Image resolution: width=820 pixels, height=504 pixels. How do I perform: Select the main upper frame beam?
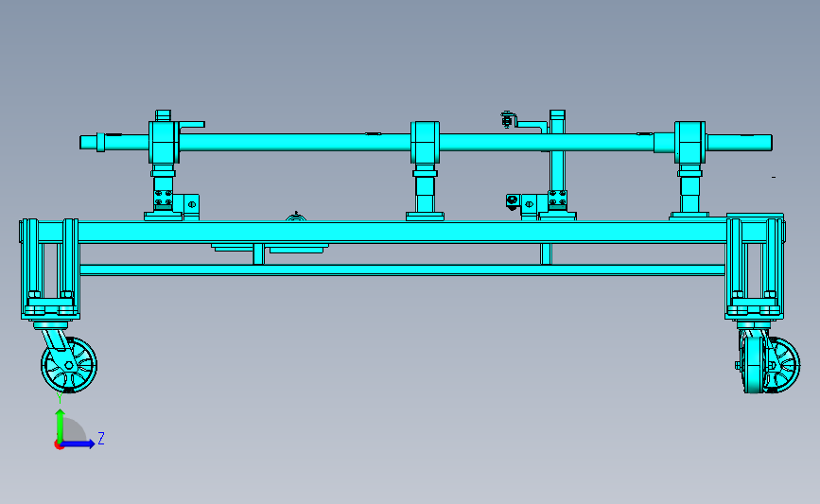pos(402,232)
